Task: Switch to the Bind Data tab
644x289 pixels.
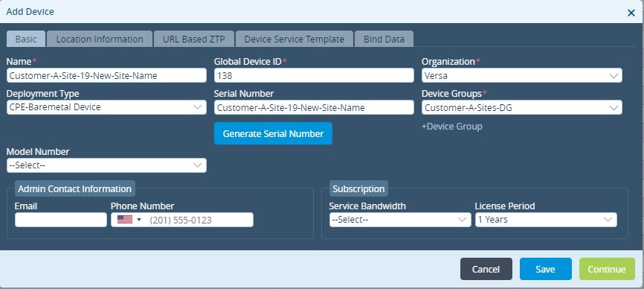Action: pos(384,39)
